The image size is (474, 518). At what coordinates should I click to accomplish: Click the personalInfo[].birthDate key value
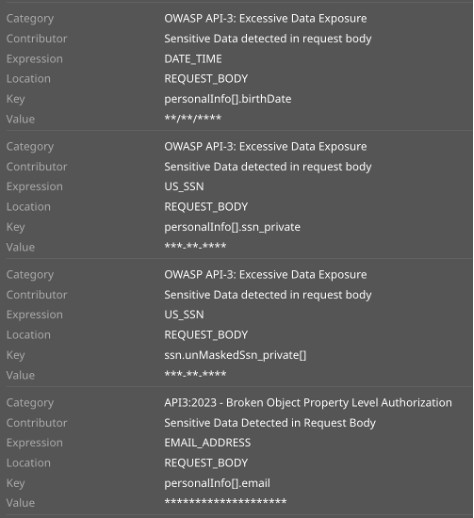pos(228,99)
